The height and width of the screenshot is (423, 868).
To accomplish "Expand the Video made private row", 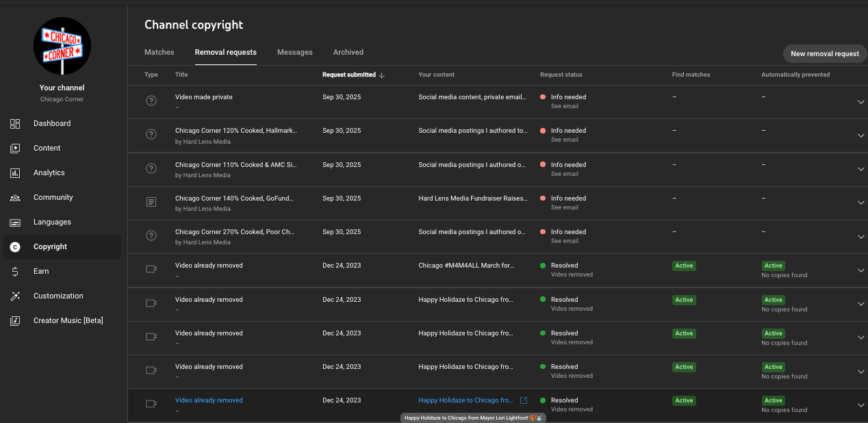I will [x=860, y=102].
